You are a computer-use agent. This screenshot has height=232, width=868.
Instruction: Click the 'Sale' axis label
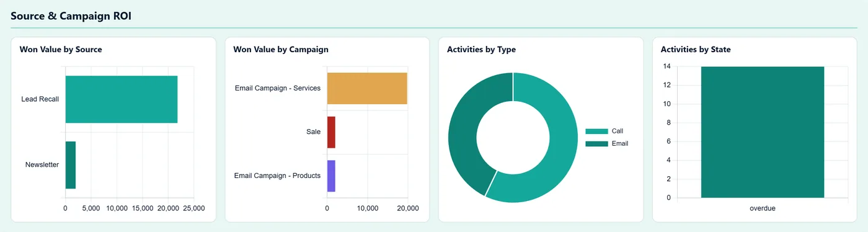click(313, 132)
